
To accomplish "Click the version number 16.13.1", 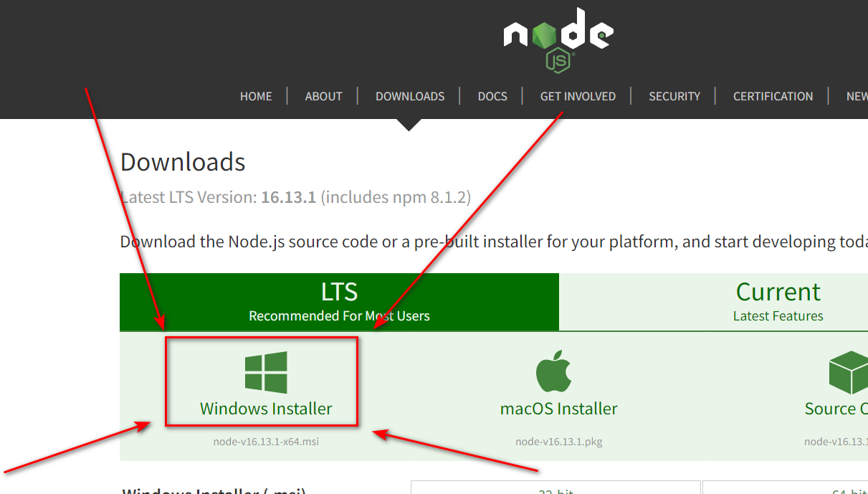I will click(x=288, y=197).
